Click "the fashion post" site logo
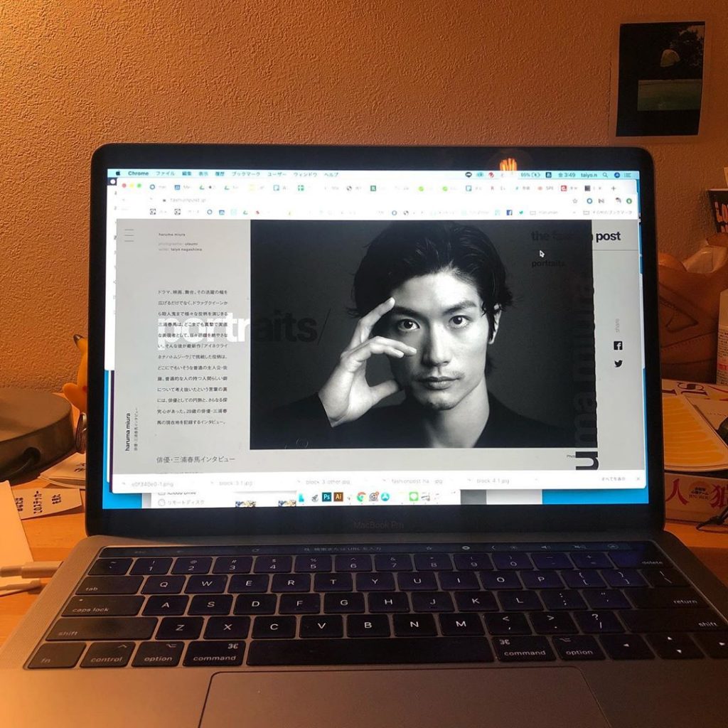 [x=575, y=236]
